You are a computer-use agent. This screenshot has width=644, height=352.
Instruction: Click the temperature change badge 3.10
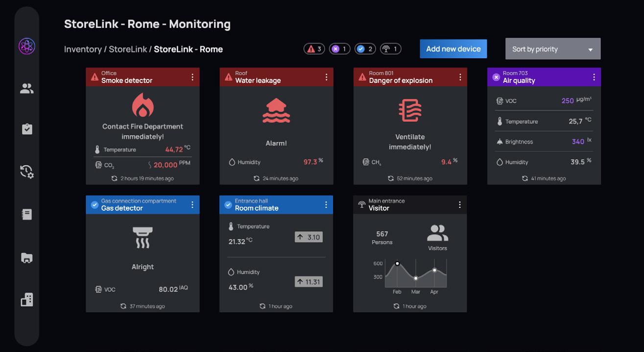309,237
